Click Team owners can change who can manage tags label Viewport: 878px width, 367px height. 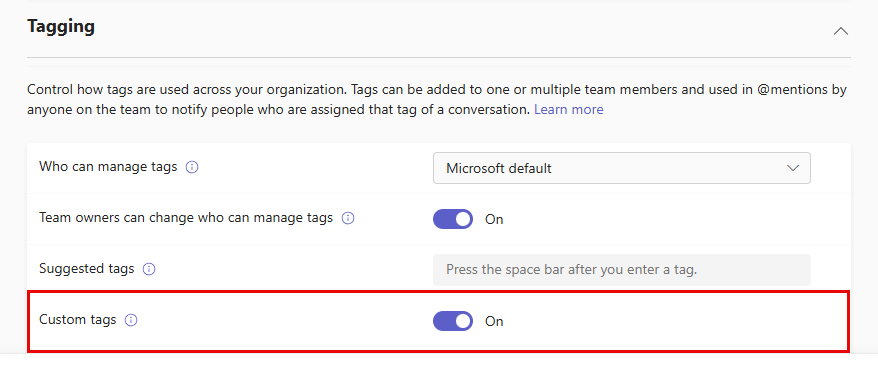pyautogui.click(x=186, y=218)
